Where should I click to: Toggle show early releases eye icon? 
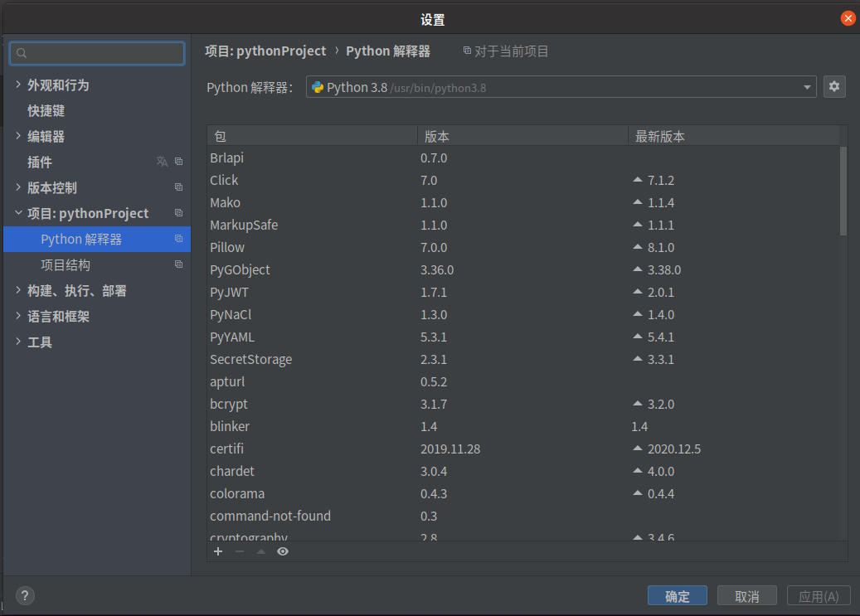(x=283, y=551)
